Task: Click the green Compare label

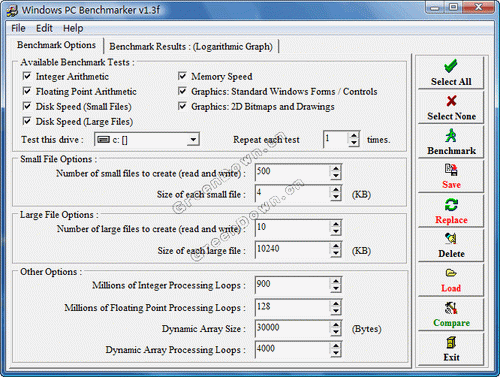Action: (451, 323)
